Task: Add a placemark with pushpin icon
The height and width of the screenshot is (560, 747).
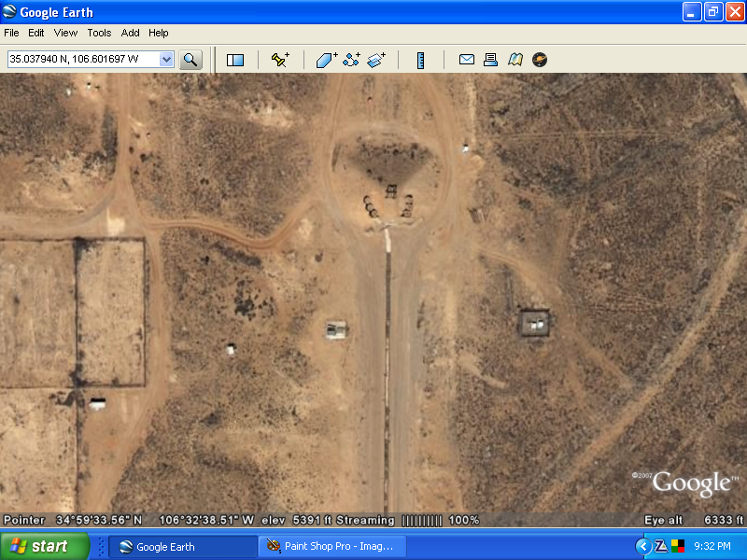Action: click(280, 60)
